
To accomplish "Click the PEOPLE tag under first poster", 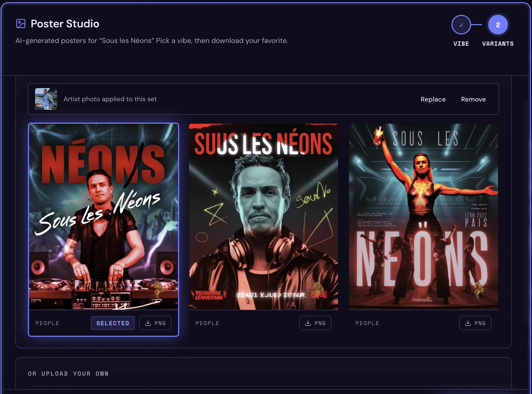I will (47, 323).
